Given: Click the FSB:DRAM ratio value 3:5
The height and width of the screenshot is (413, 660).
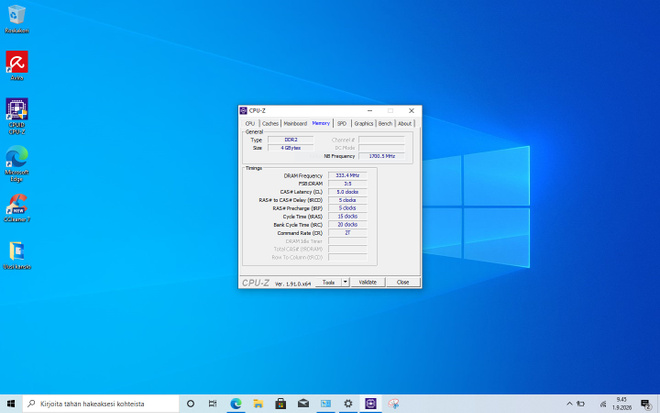Looking at the screenshot, I should (347, 184).
